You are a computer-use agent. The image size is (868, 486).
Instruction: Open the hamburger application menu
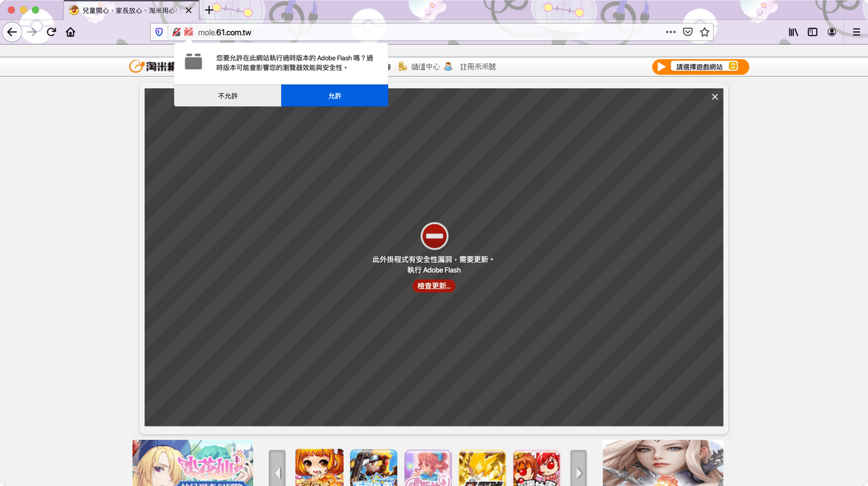pos(856,32)
